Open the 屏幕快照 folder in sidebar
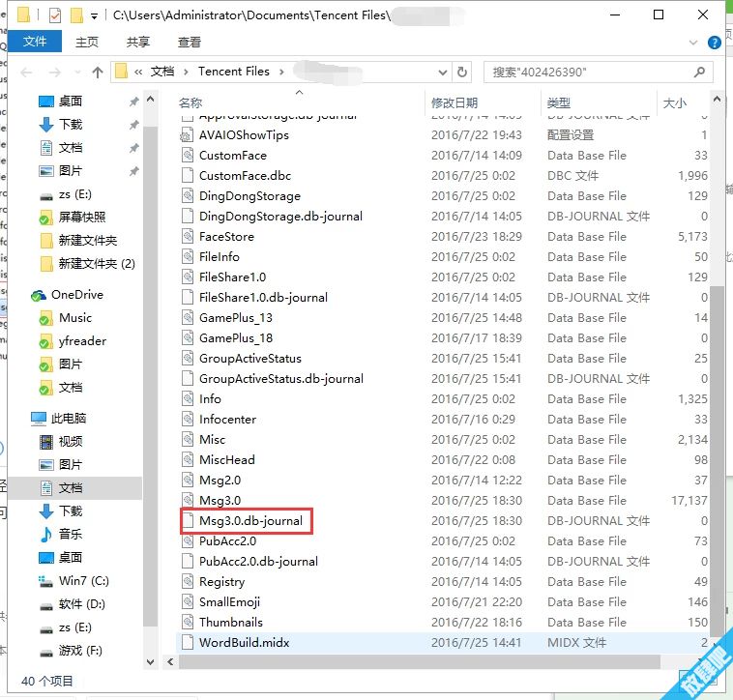The image size is (733, 700). coord(82,218)
